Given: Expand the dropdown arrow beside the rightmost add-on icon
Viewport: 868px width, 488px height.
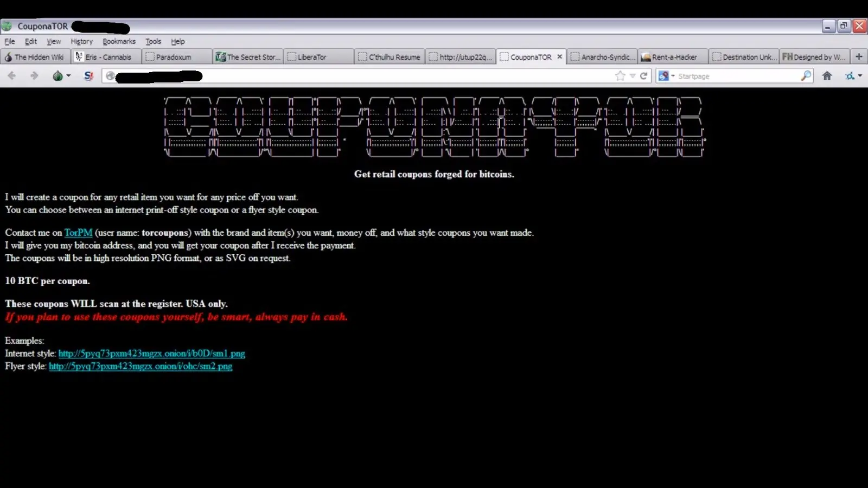Looking at the screenshot, I should tap(860, 76).
